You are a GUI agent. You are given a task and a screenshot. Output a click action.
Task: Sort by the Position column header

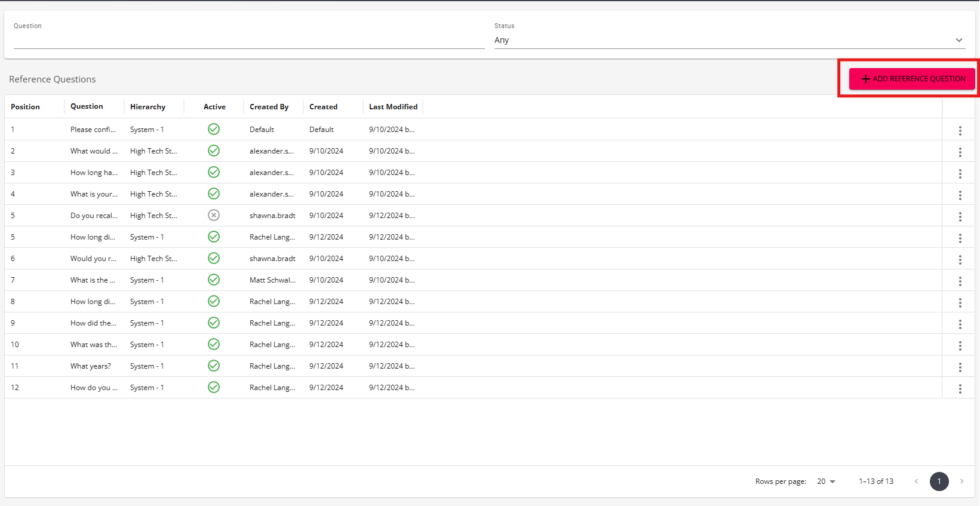coord(25,106)
